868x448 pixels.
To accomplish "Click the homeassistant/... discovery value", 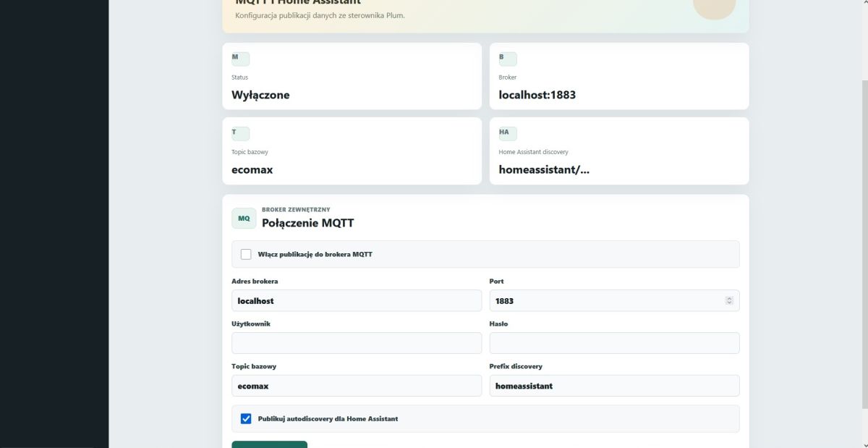I will tap(544, 170).
